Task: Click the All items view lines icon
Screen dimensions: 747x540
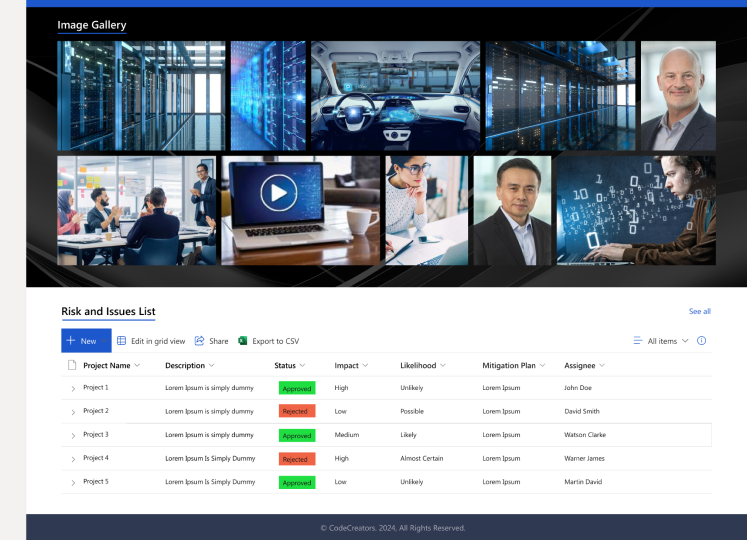Action: pos(638,341)
